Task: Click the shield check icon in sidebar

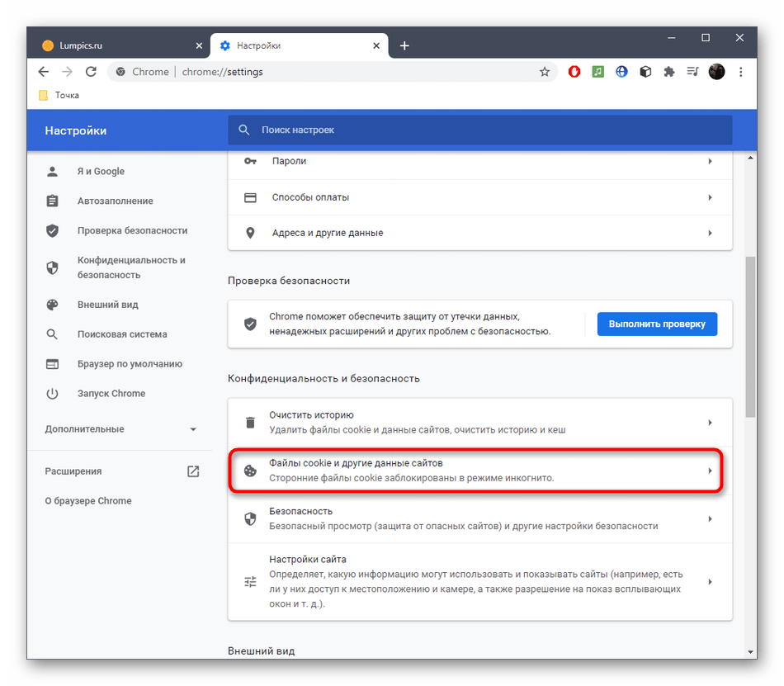Action: click(52, 230)
